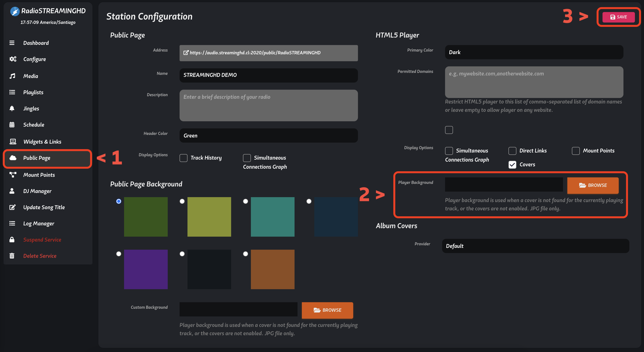Viewport: 644px width, 352px height.
Task: Click the DJ Manager person icon
Action: 12,191
